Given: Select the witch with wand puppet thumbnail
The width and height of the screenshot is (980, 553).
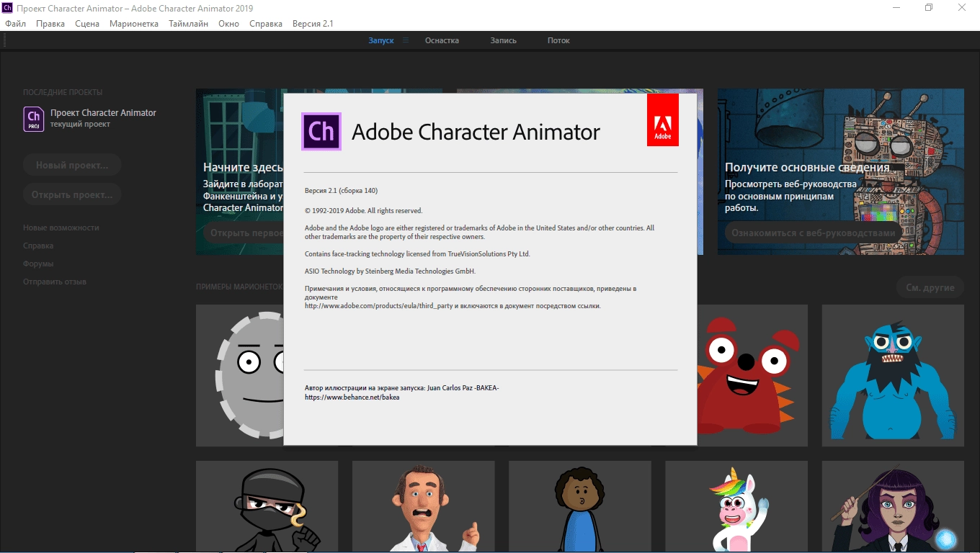Looking at the screenshot, I should point(893,507).
